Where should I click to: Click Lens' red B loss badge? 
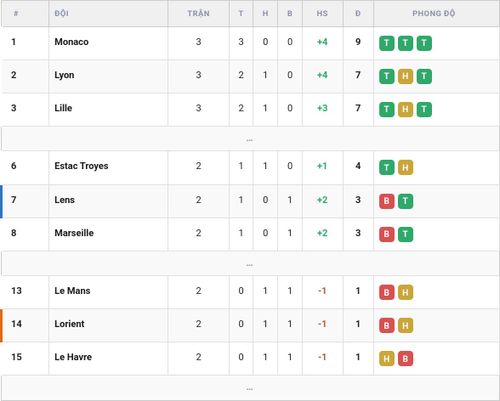point(387,201)
